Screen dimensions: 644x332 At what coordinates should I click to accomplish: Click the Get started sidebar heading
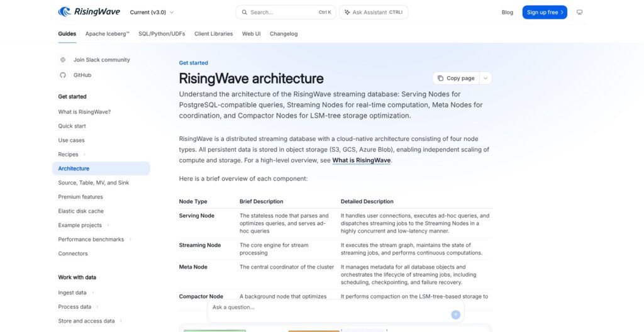pos(72,97)
